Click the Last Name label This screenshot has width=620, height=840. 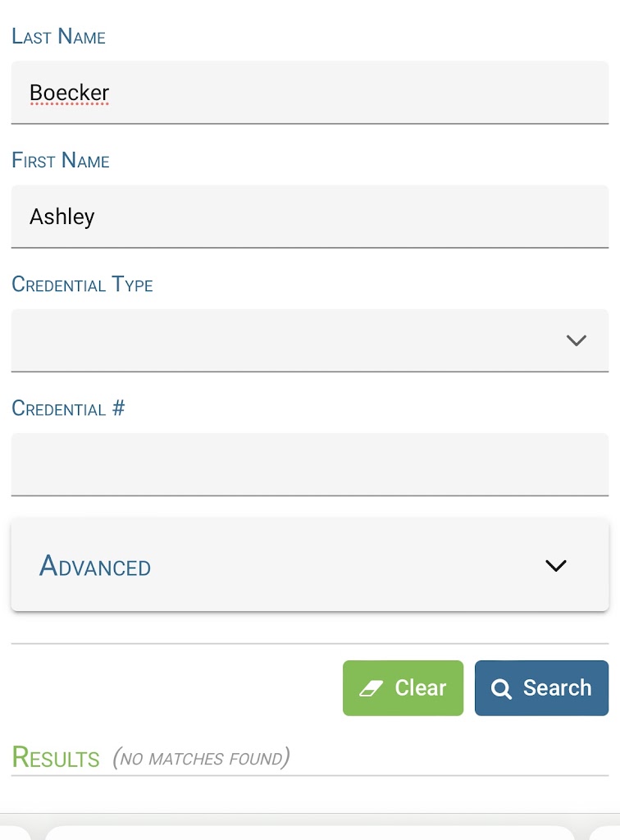(x=58, y=37)
